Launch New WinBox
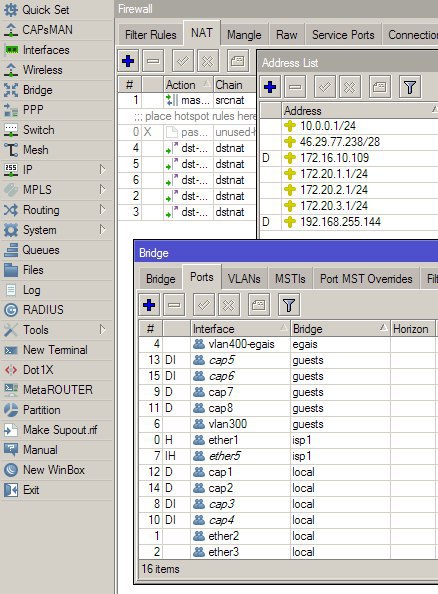438x594 pixels. coord(57,470)
